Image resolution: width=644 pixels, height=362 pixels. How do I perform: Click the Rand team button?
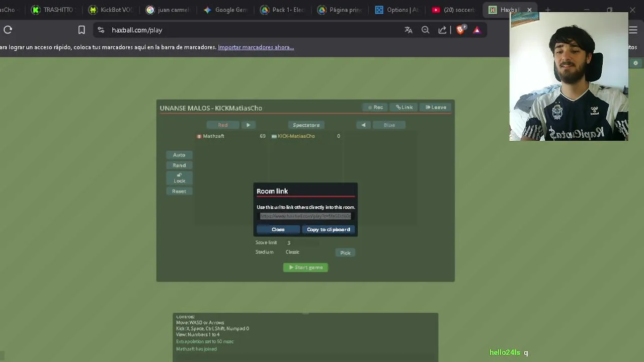(179, 165)
